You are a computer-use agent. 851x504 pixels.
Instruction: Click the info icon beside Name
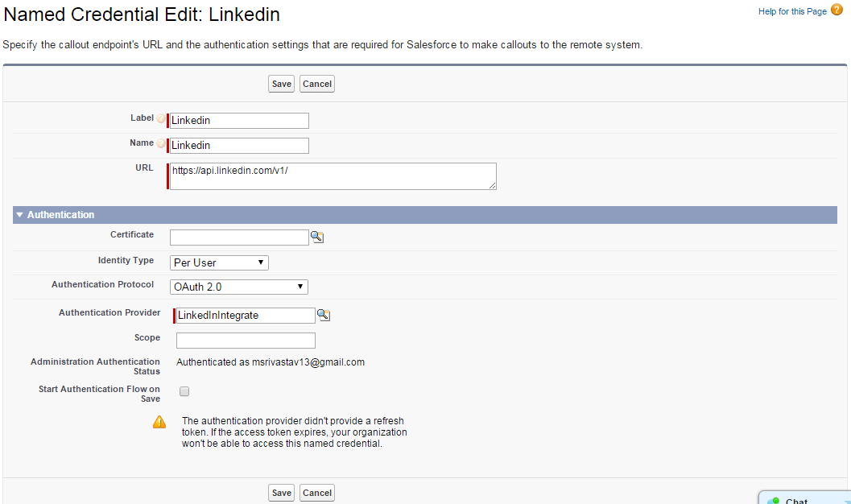[161, 144]
